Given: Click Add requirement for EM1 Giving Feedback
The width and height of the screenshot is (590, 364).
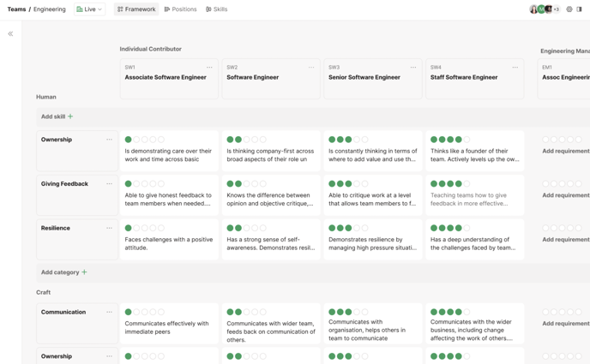Looking at the screenshot, I should point(566,195).
